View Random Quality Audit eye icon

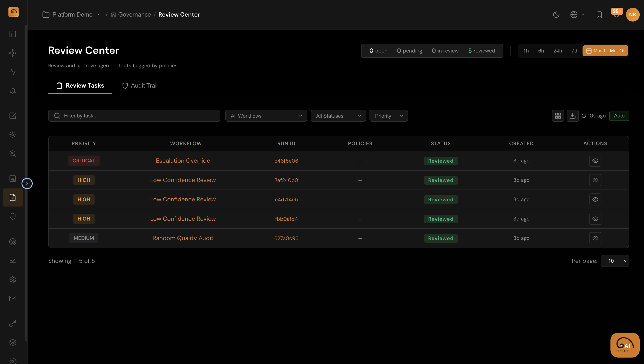click(x=595, y=238)
